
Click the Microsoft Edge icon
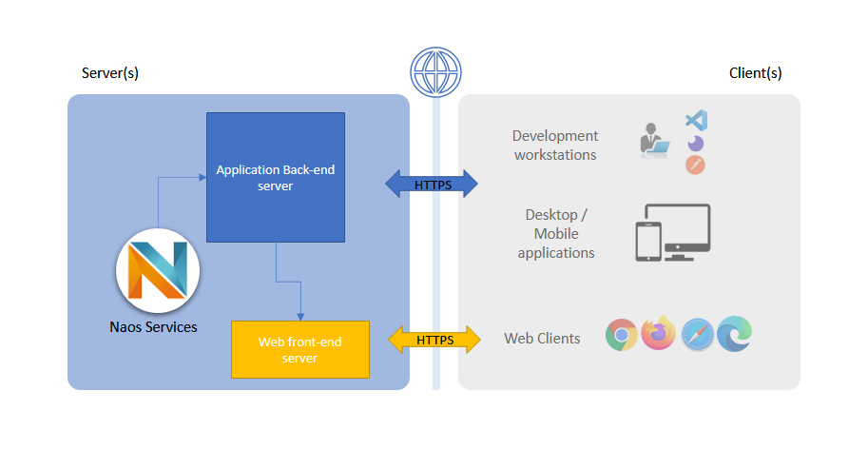[x=735, y=334]
